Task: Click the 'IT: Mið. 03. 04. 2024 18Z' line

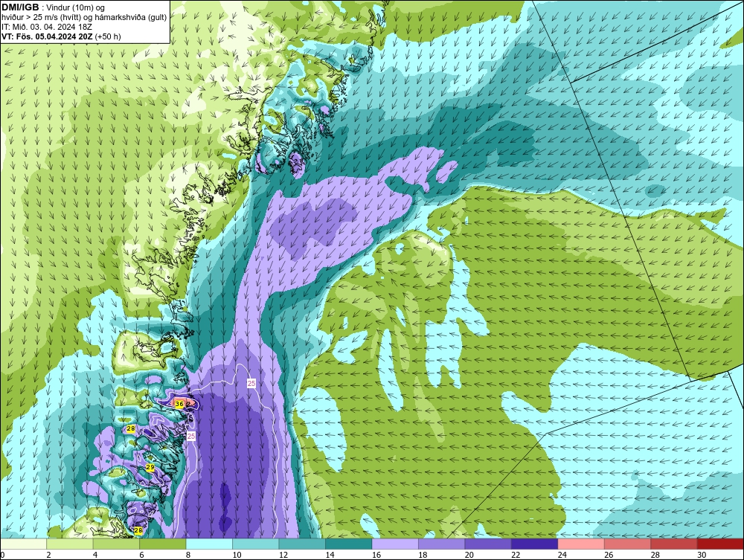Action: [x=46, y=27]
